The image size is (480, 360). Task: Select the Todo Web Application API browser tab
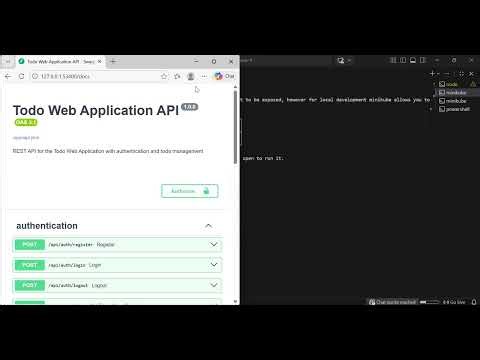60,61
